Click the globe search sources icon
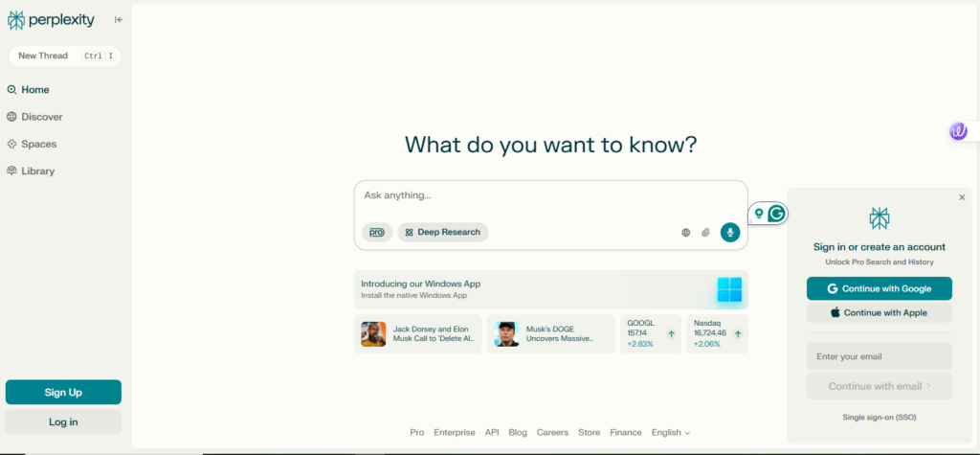Screen dimensions: 980x455 (x=685, y=232)
